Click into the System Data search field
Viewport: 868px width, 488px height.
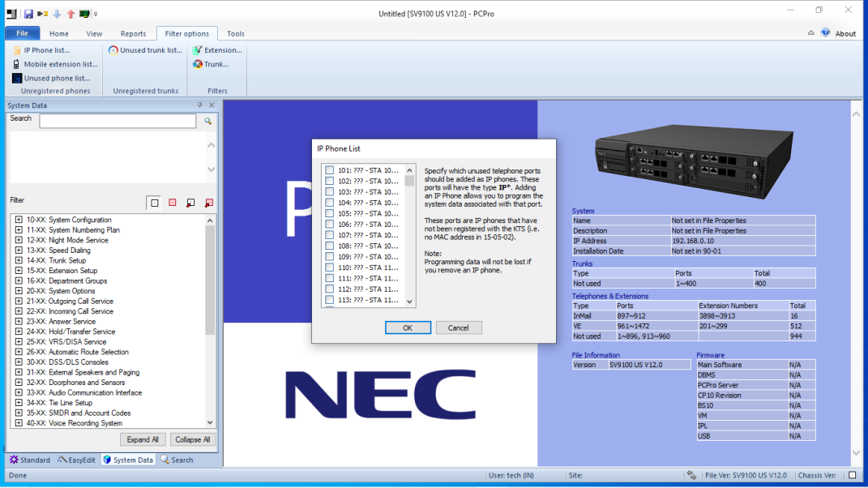(118, 121)
